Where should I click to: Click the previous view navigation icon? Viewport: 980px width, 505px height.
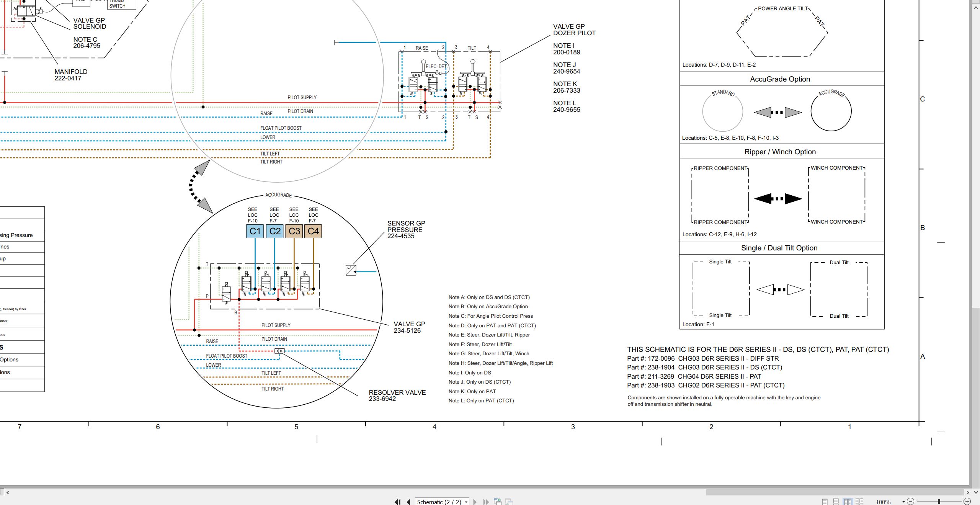click(x=498, y=502)
